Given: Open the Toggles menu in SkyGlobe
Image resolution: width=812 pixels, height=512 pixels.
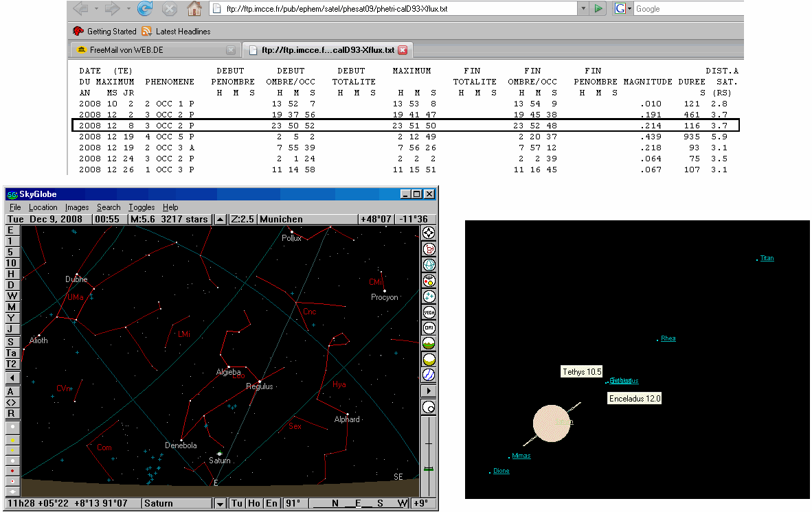Looking at the screenshot, I should click(x=142, y=207).
